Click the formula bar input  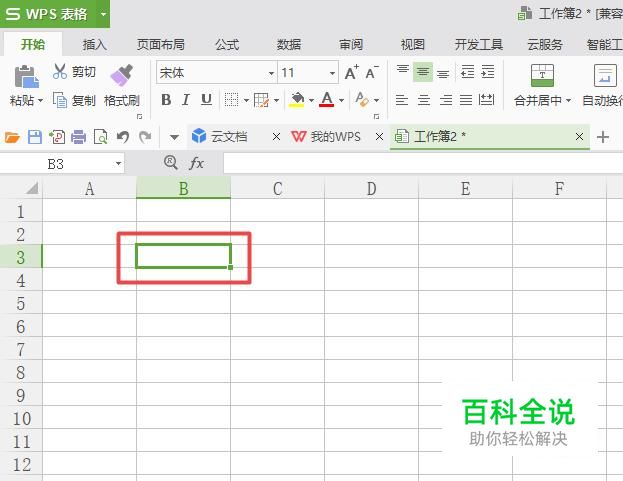point(423,164)
